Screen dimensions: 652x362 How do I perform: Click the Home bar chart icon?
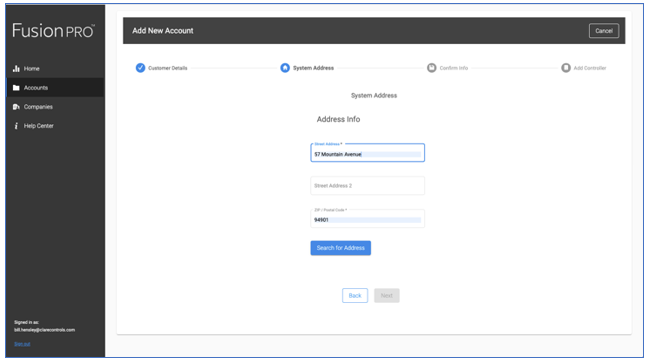coord(16,69)
